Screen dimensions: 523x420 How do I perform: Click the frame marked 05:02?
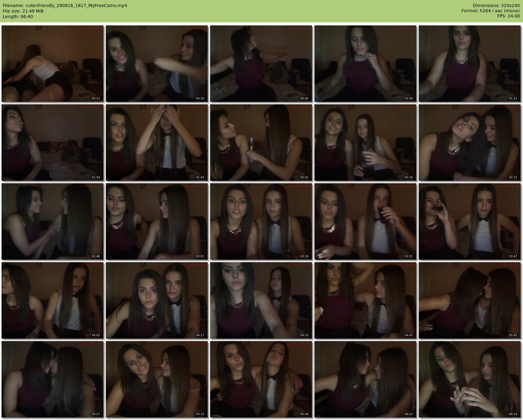[469, 300]
